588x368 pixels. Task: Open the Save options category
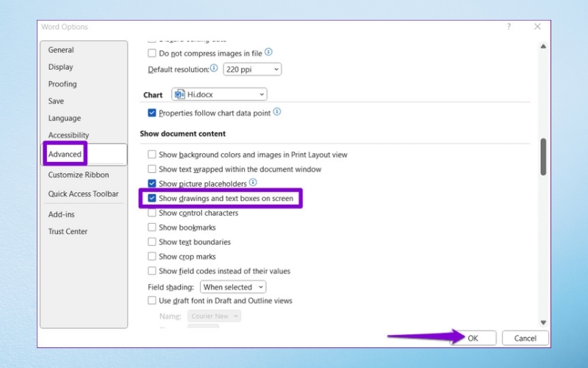(x=57, y=101)
